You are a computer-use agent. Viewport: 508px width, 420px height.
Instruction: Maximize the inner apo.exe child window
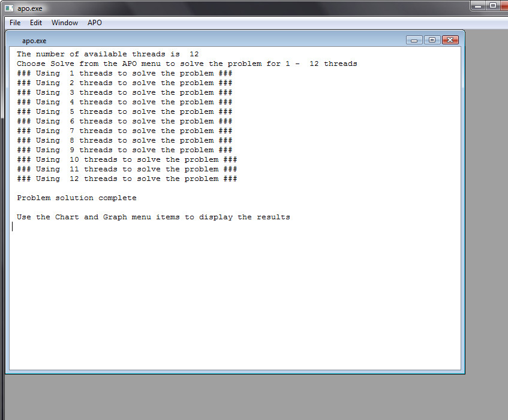[x=432, y=40]
